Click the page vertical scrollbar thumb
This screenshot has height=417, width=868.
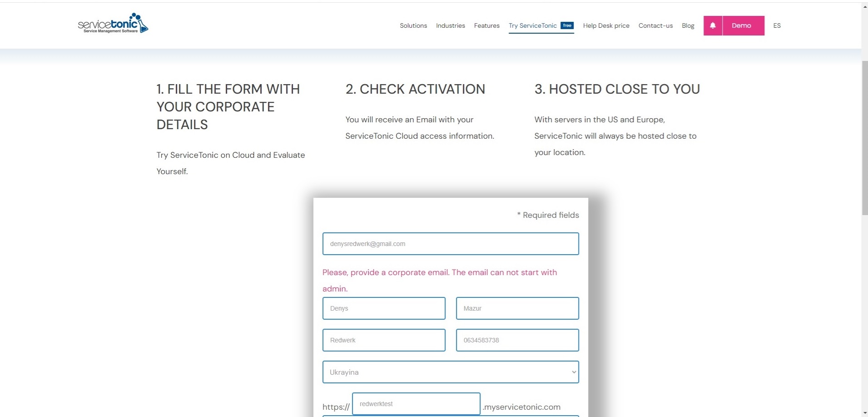coord(864,138)
